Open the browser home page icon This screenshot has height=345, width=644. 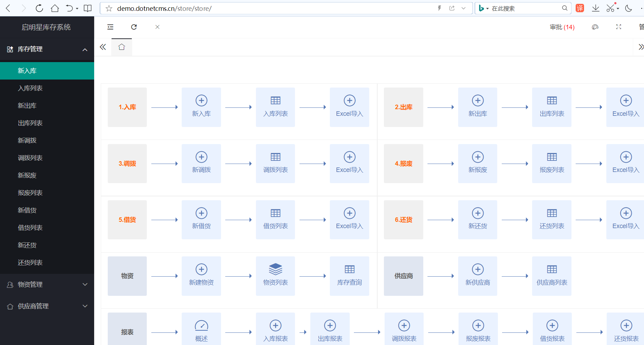pyautogui.click(x=55, y=8)
